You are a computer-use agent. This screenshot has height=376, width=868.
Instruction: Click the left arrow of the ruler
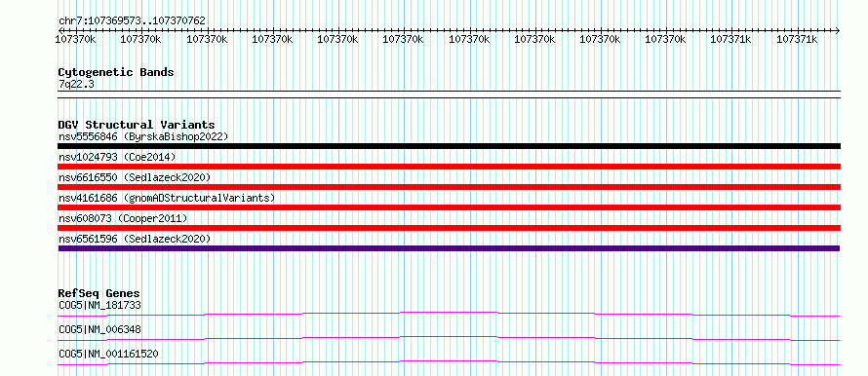60,30
